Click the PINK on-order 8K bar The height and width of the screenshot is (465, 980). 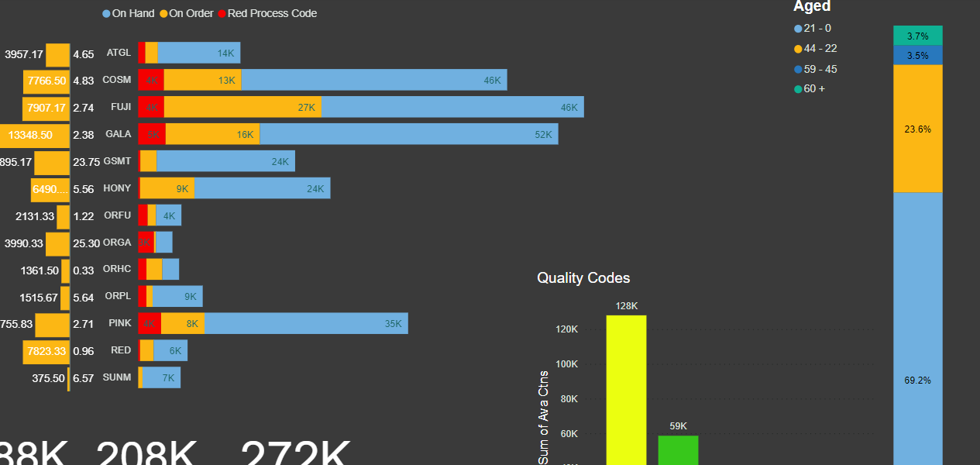coord(183,323)
